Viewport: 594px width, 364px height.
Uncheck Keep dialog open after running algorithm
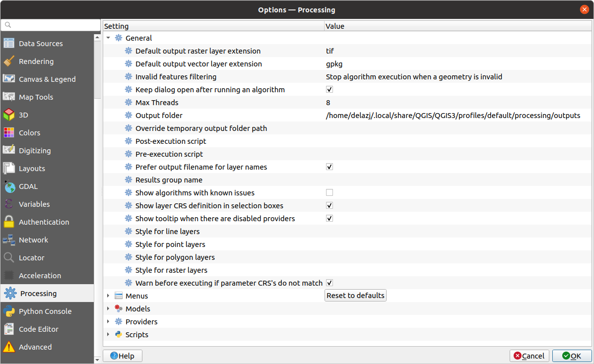[330, 90]
